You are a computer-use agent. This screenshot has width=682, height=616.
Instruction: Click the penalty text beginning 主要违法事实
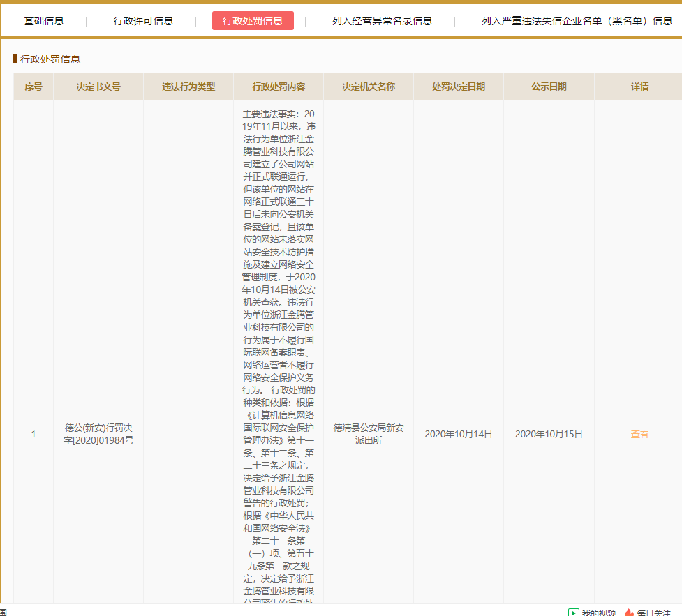coord(279,356)
